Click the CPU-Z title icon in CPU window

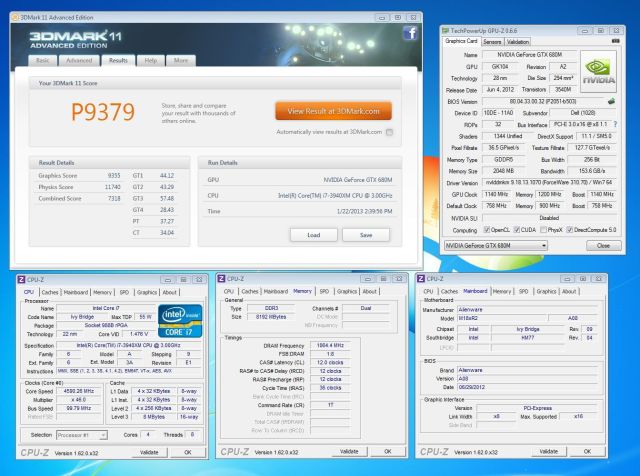click(22, 280)
